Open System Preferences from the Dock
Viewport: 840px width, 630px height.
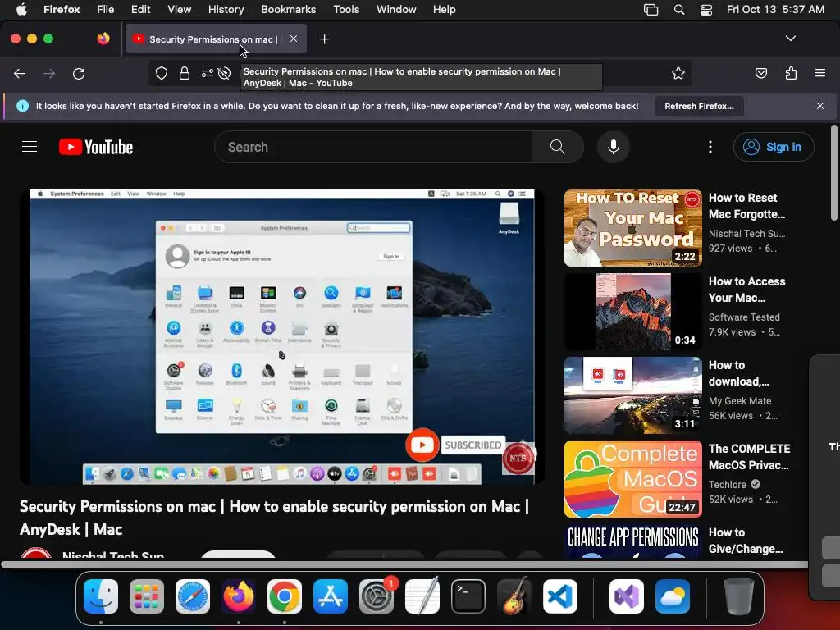[377, 596]
